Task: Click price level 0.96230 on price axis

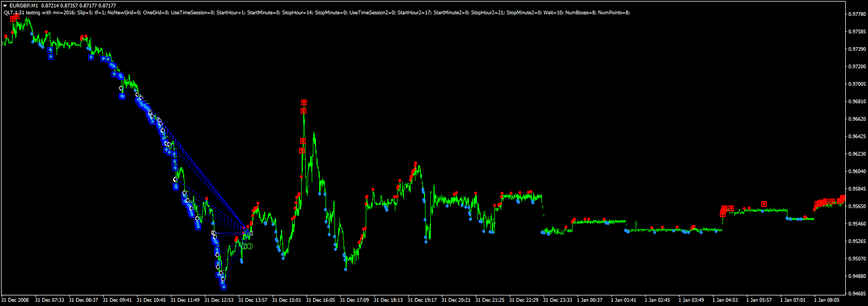Action: point(857,154)
